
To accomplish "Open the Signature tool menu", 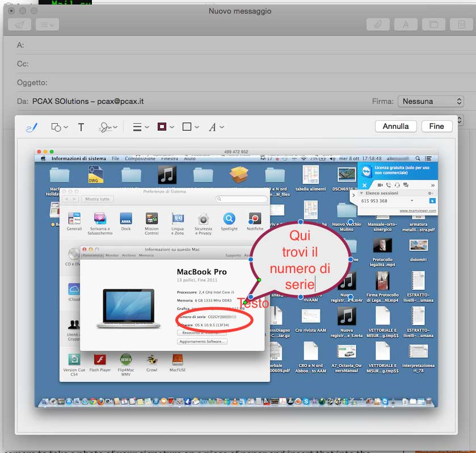I will tap(108, 127).
